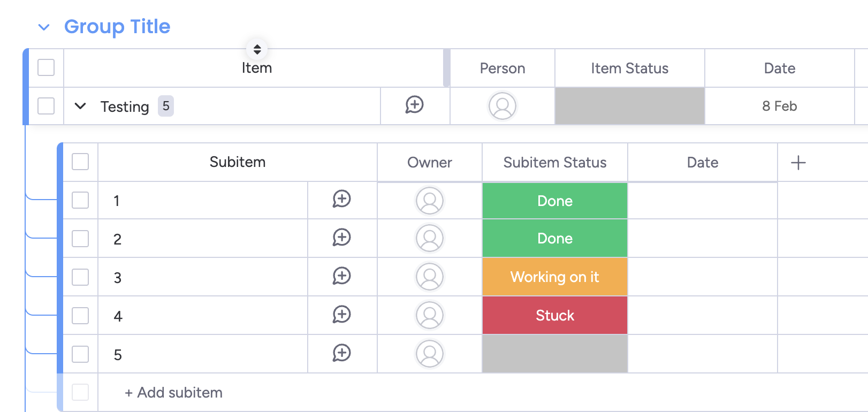Select the Testing item checkbox
The width and height of the screenshot is (868, 412).
(46, 106)
